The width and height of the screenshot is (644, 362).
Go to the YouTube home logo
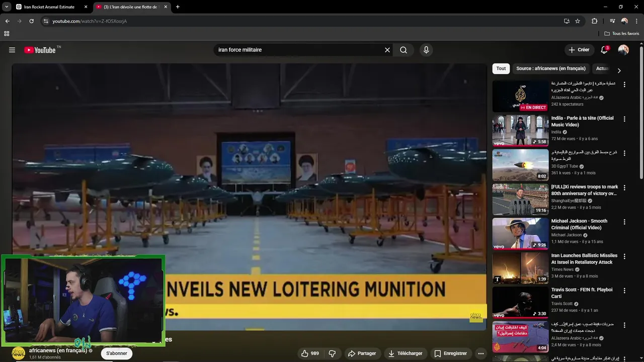(40, 50)
